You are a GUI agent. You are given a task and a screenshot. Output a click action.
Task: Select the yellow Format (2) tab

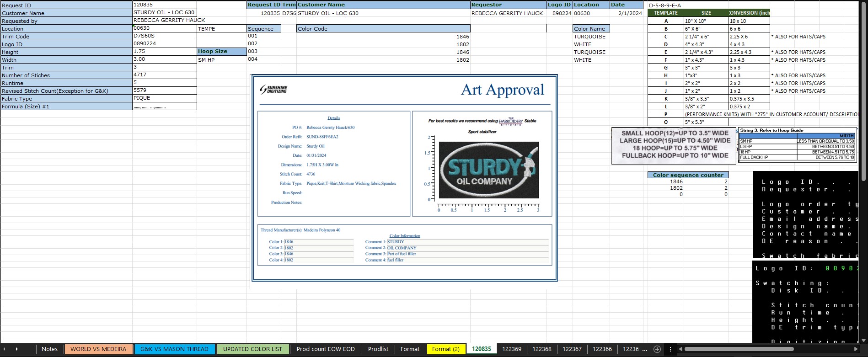point(446,349)
